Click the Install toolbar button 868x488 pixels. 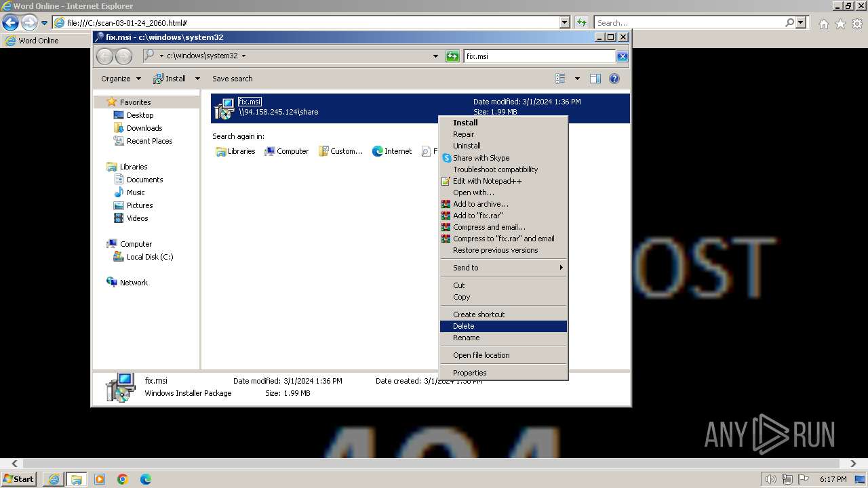(x=170, y=79)
